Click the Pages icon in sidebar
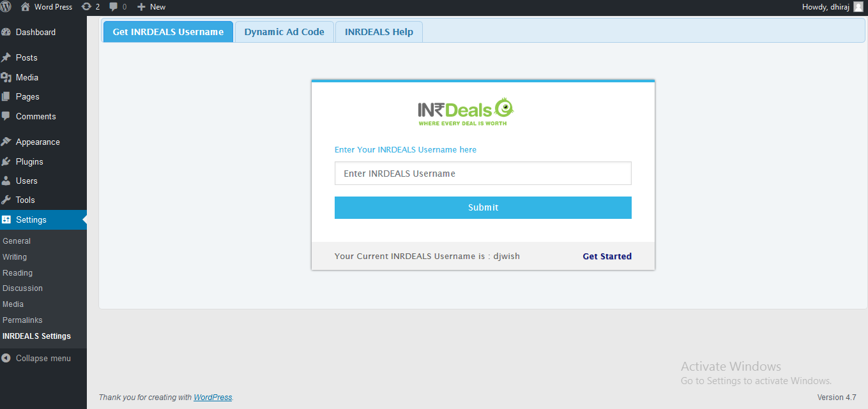This screenshot has width=868, height=409. 6,96
